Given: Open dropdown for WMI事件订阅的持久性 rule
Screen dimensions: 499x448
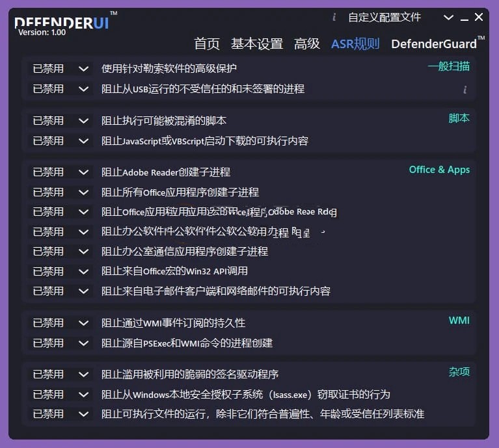Looking at the screenshot, I should 61,323.
